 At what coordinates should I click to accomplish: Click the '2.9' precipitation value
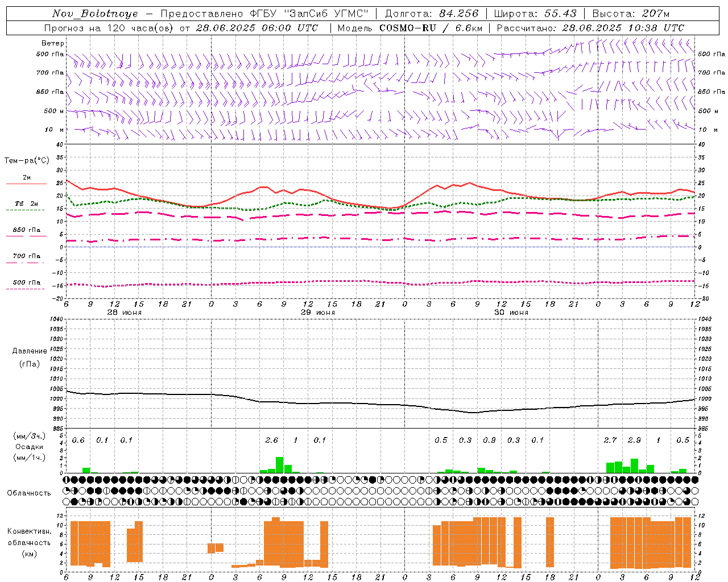pos(634,440)
